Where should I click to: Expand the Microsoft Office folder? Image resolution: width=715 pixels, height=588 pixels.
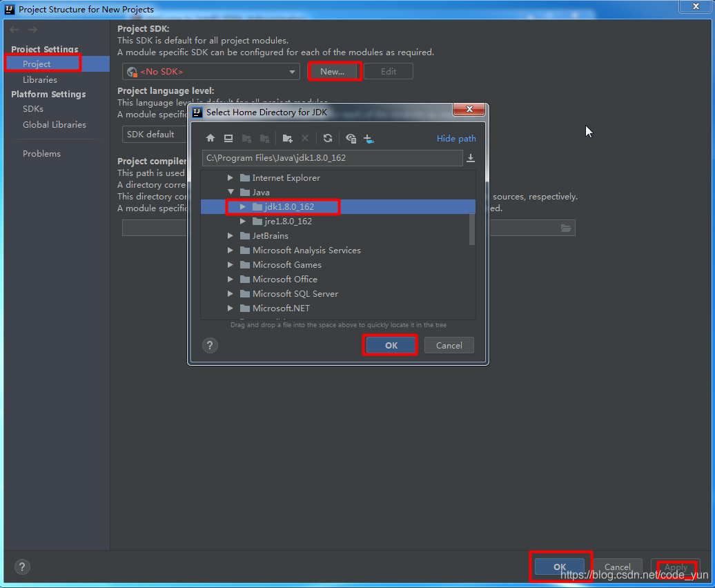231,279
